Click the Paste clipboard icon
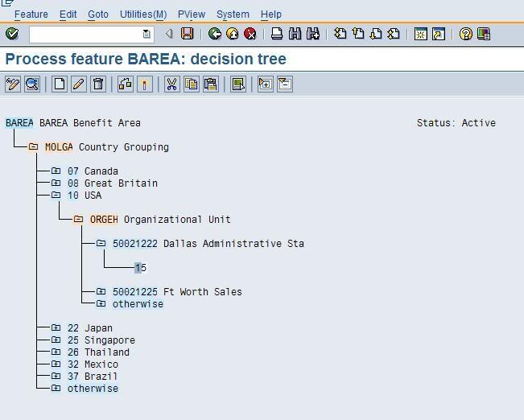524x420 pixels. pos(211,84)
